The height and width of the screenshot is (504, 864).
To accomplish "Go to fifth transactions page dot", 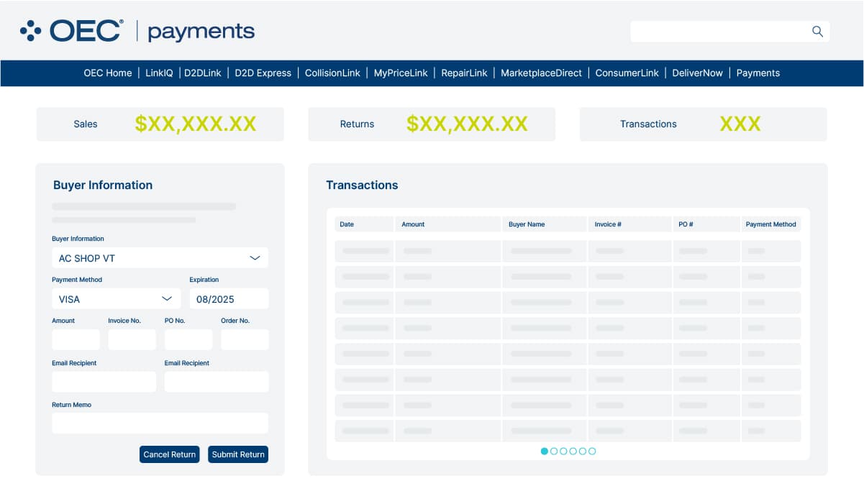I will coord(583,452).
